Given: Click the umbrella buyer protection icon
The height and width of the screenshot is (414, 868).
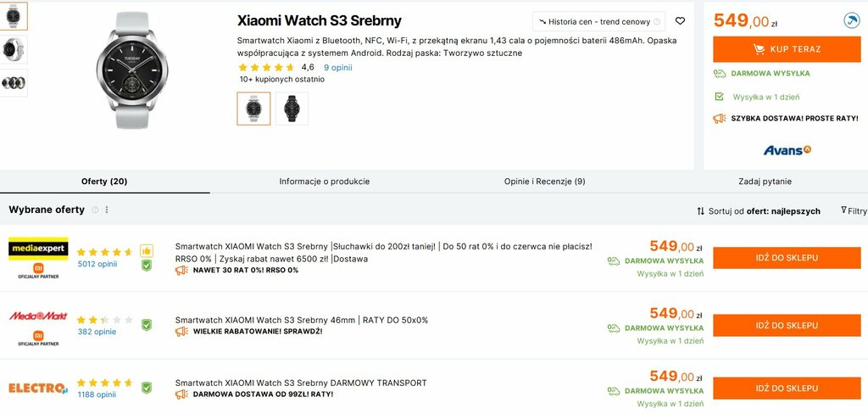Looking at the screenshot, I should click(x=851, y=21).
